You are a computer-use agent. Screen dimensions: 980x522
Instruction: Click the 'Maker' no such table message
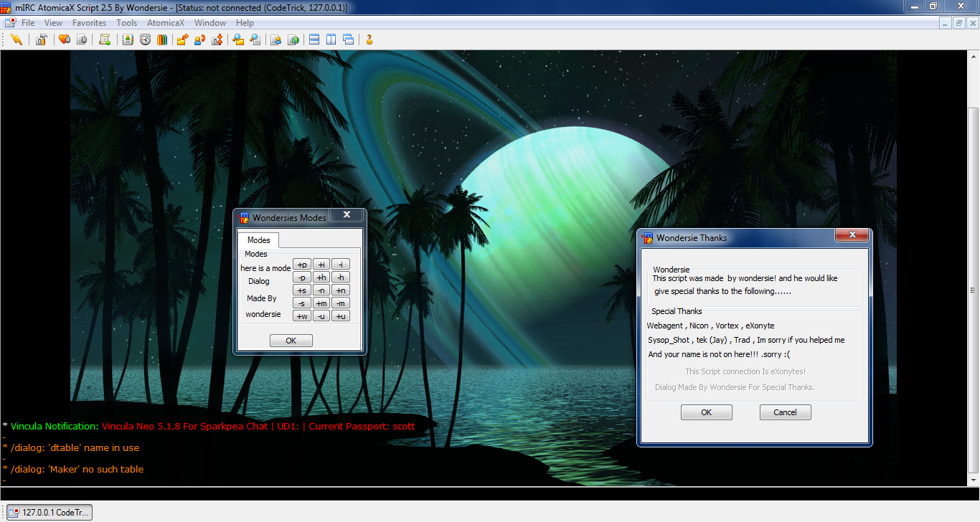72,469
